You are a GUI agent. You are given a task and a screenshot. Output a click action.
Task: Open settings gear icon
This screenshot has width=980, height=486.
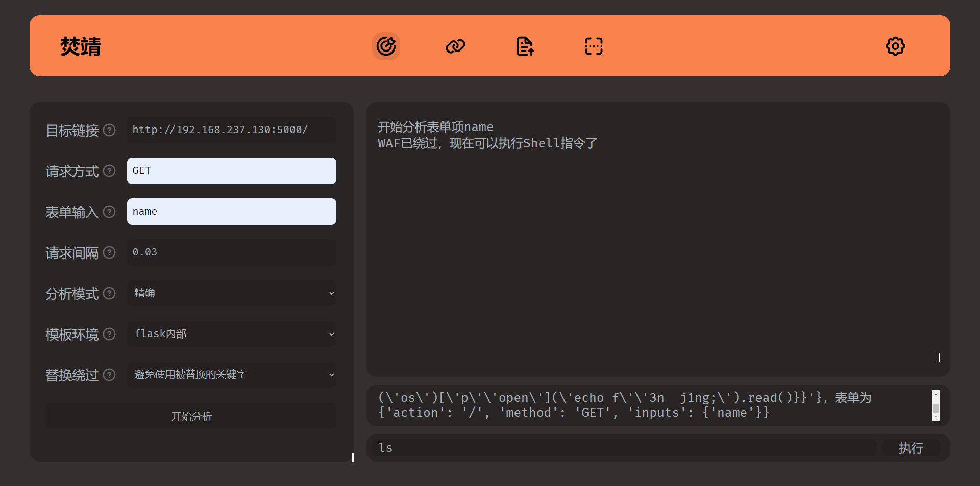[x=895, y=46]
